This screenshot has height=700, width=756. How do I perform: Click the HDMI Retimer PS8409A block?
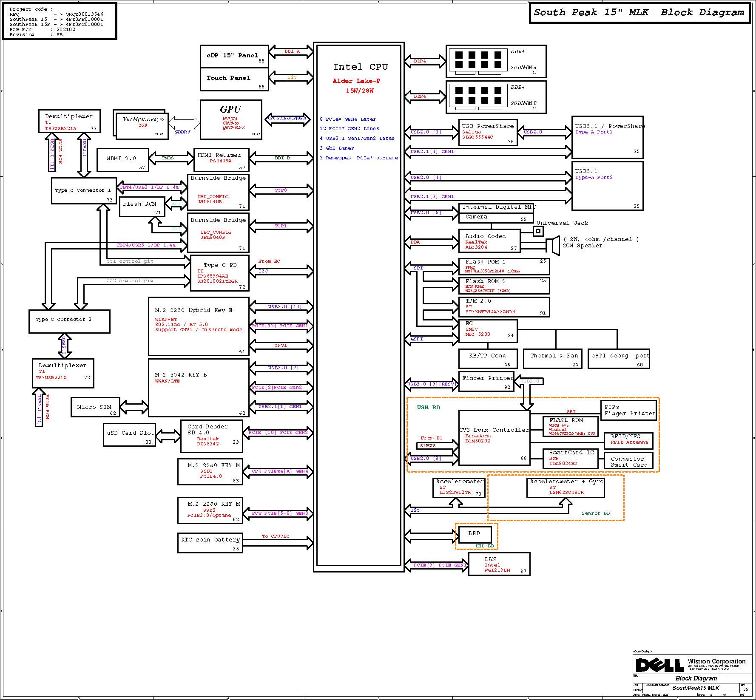[x=221, y=160]
